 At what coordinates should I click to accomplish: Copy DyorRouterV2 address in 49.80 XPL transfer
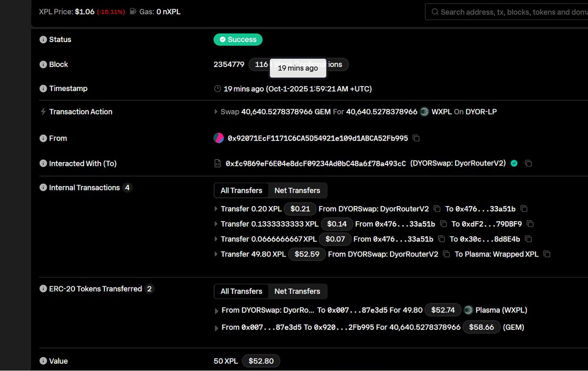446,255
